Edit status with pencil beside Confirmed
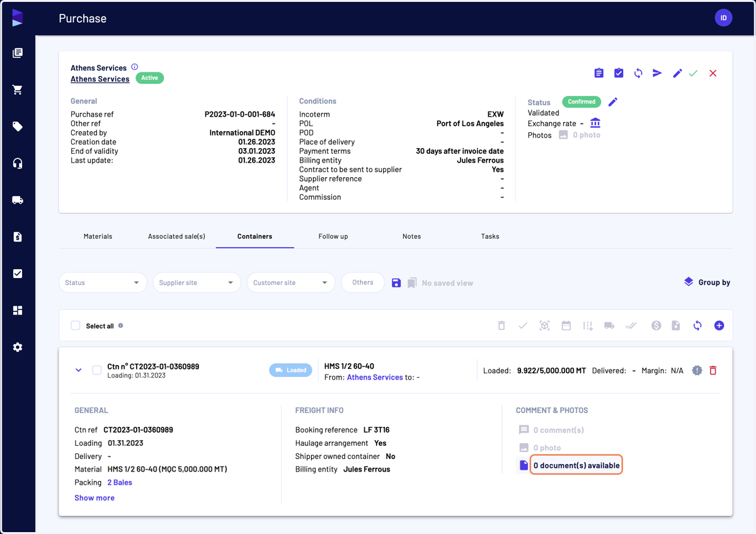Screen dimensions: 756x534 click(613, 102)
